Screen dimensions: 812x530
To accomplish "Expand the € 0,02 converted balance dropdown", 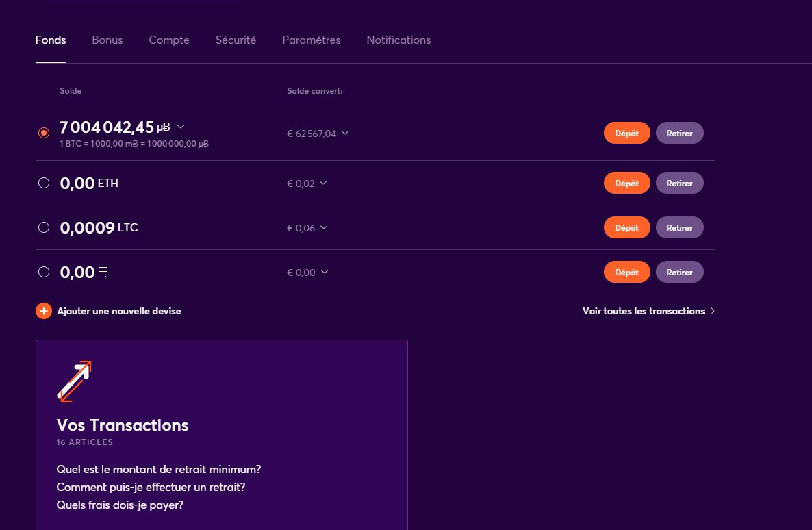I will [x=323, y=183].
